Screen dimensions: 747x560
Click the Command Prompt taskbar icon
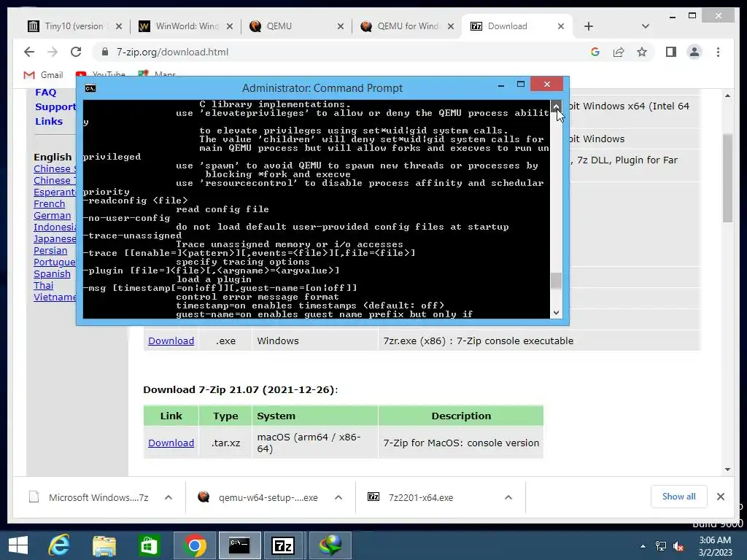(x=239, y=545)
